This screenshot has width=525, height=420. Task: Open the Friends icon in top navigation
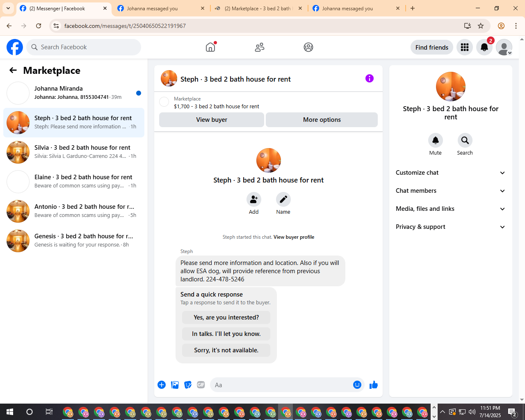260,47
